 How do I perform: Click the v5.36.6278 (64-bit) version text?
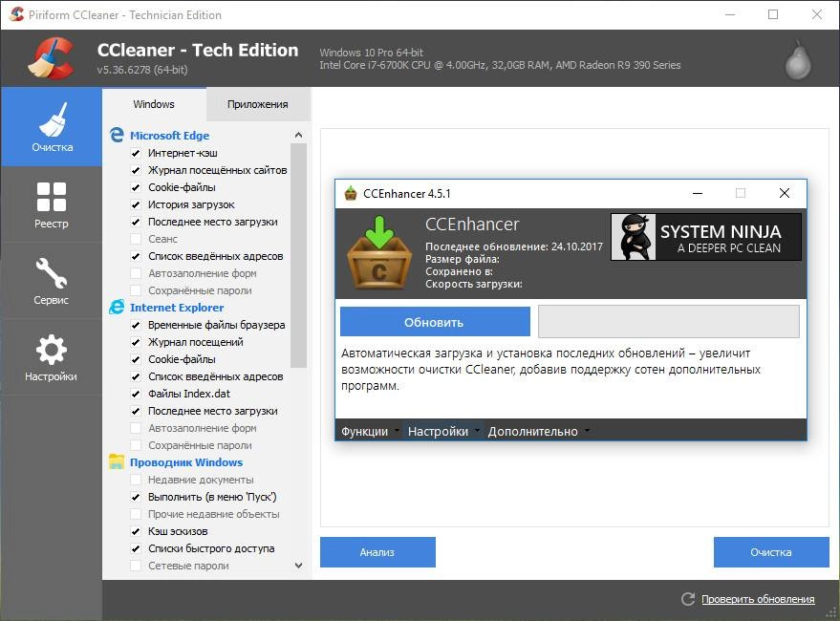142,70
